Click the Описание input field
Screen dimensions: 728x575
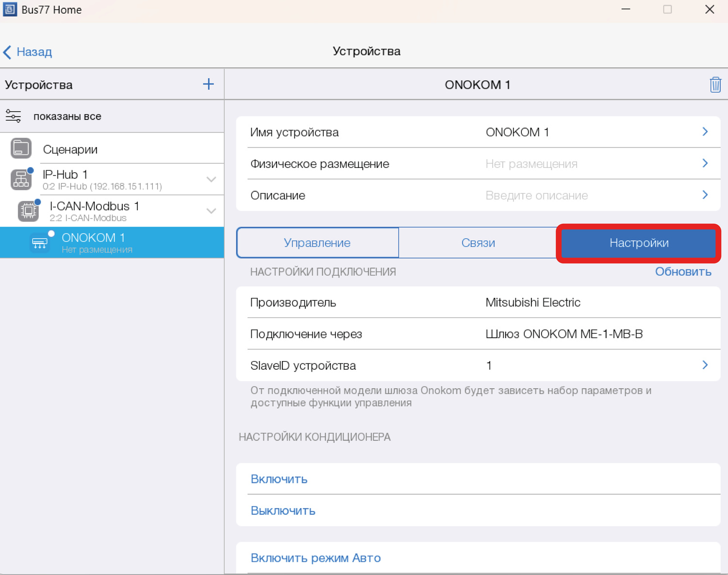(x=536, y=195)
